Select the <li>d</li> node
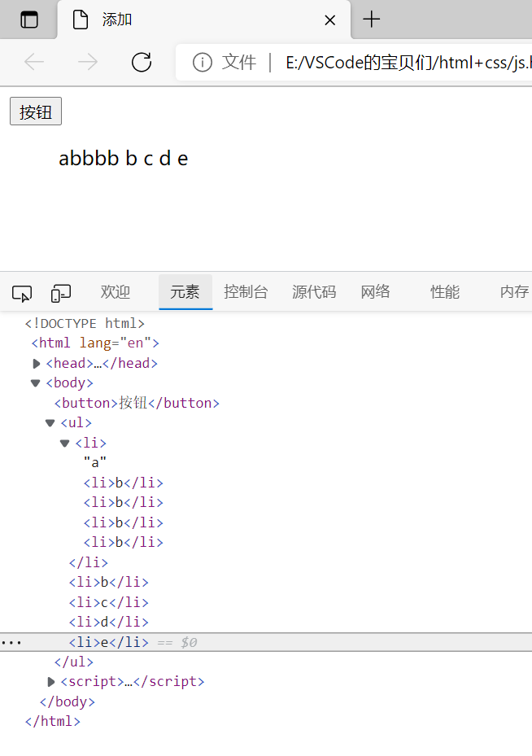532x756 pixels. pyautogui.click(x=109, y=622)
